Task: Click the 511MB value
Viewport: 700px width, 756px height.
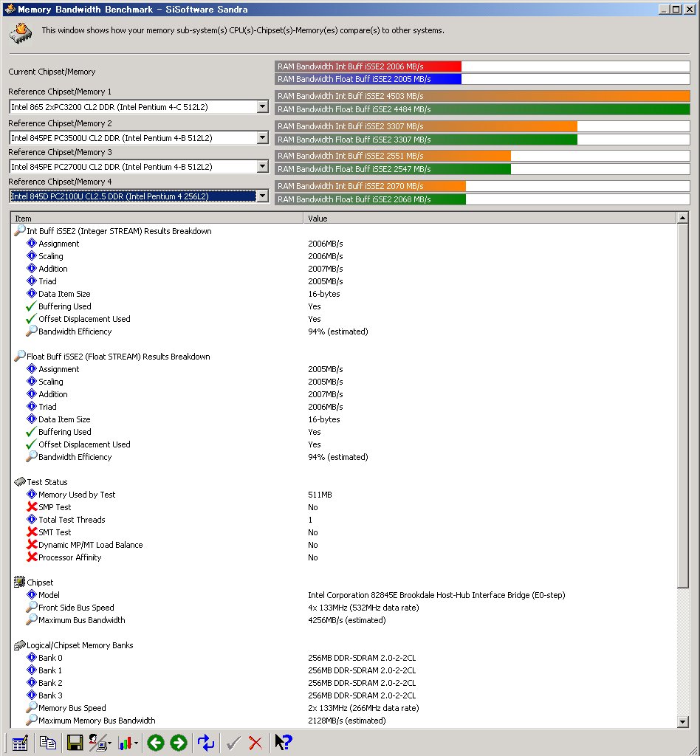Action: [320, 494]
